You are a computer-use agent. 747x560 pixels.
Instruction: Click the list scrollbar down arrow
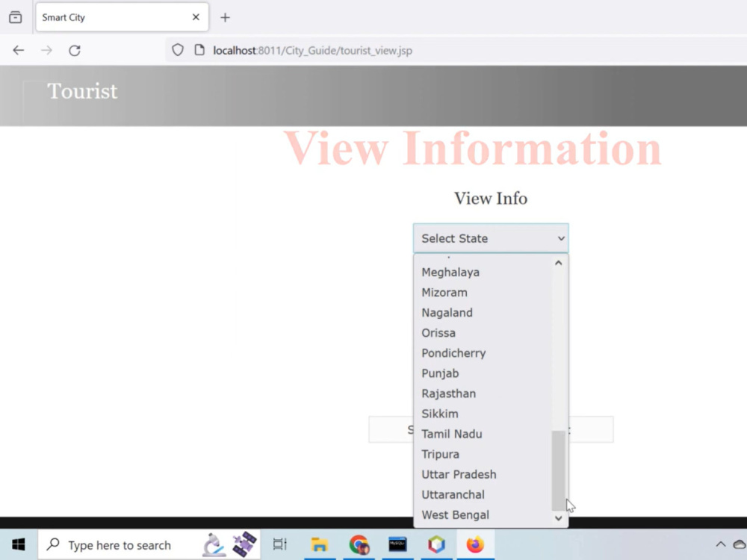tap(558, 518)
